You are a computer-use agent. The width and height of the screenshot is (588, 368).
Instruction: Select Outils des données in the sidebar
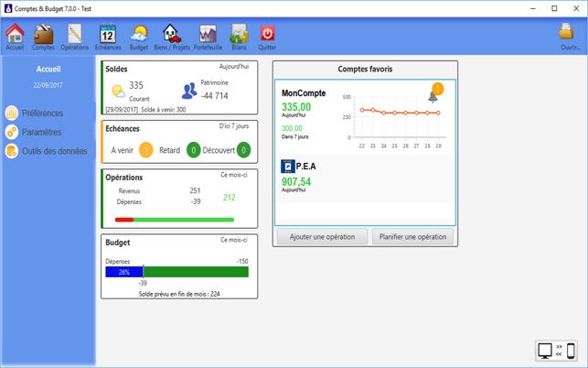tap(54, 151)
